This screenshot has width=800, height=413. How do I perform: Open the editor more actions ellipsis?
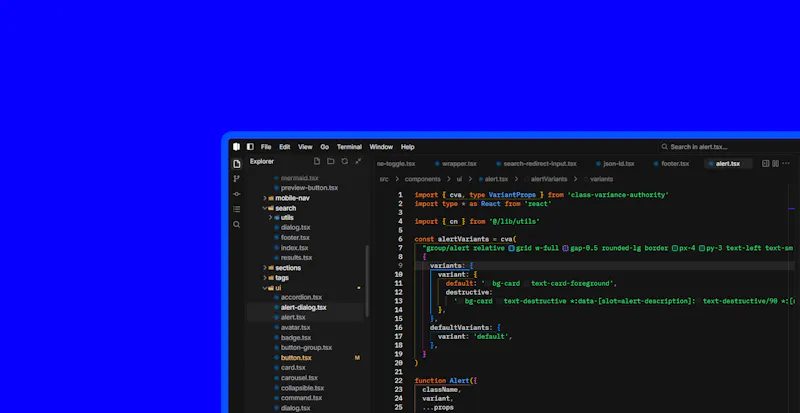(x=786, y=163)
